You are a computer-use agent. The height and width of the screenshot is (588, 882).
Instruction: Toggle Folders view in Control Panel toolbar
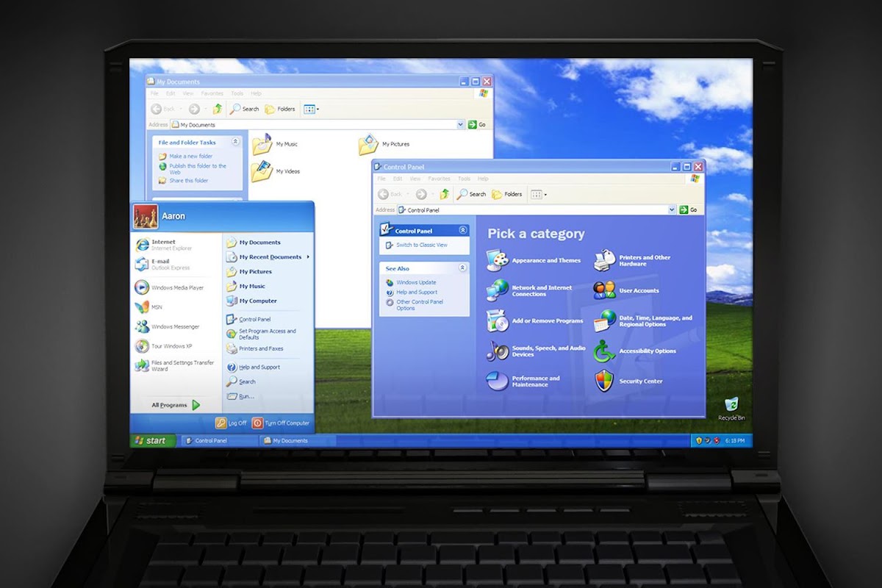point(506,194)
